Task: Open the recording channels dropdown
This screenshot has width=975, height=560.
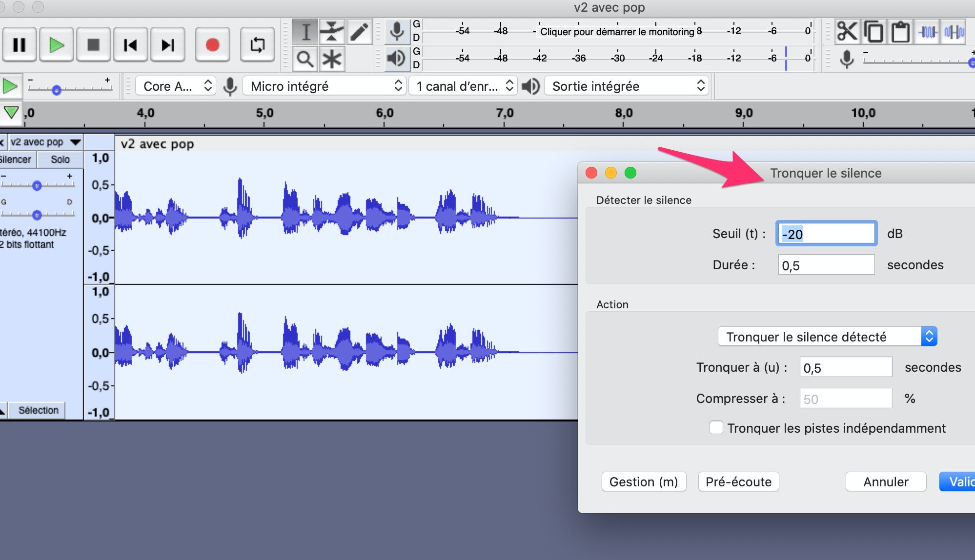Action: click(462, 86)
